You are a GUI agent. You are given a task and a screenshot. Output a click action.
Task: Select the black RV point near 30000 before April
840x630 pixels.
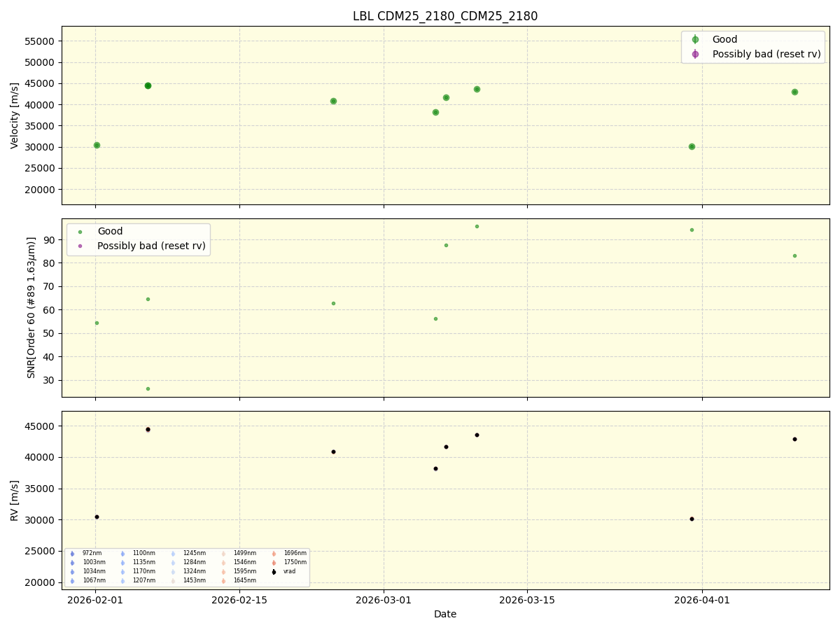(x=692, y=519)
